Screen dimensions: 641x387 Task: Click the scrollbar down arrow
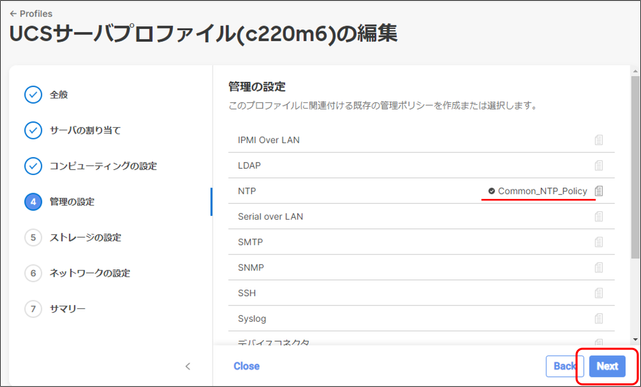click(634, 339)
